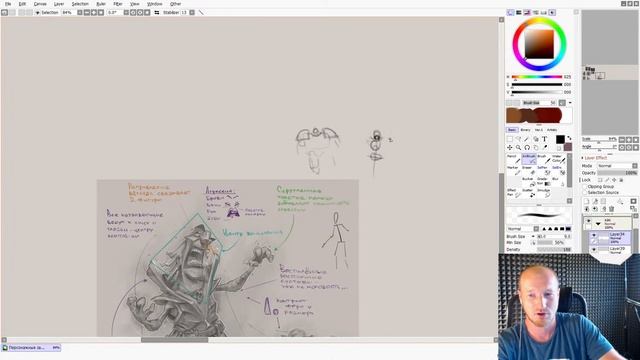The width and height of the screenshot is (640, 360).
Task: Open the Canvas menu
Action: pyautogui.click(x=40, y=4)
